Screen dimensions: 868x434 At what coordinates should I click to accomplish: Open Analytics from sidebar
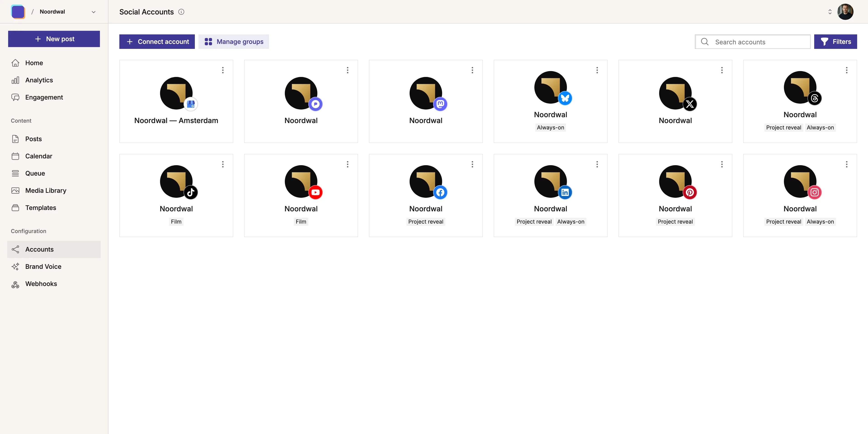[x=54, y=80]
